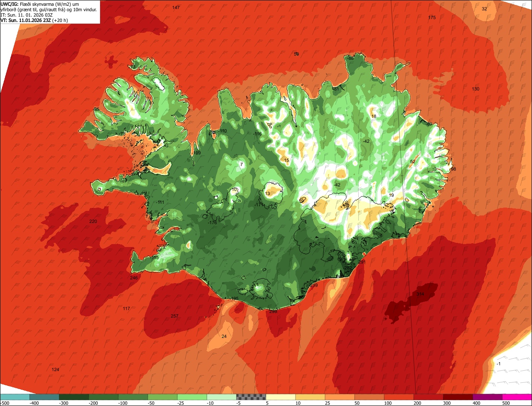The width and height of the screenshot is (532, 406).
Task: Click the value 13 on the central glacier
Action: tap(267, 193)
